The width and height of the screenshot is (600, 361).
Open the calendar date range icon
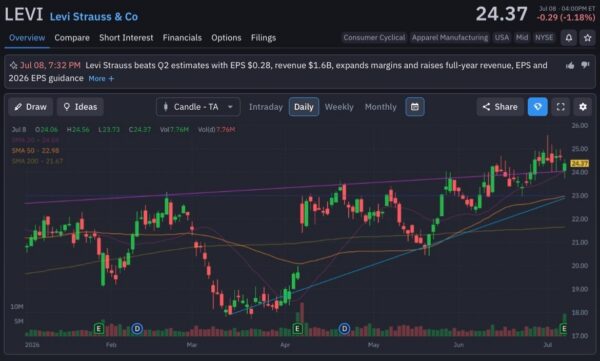click(x=415, y=107)
